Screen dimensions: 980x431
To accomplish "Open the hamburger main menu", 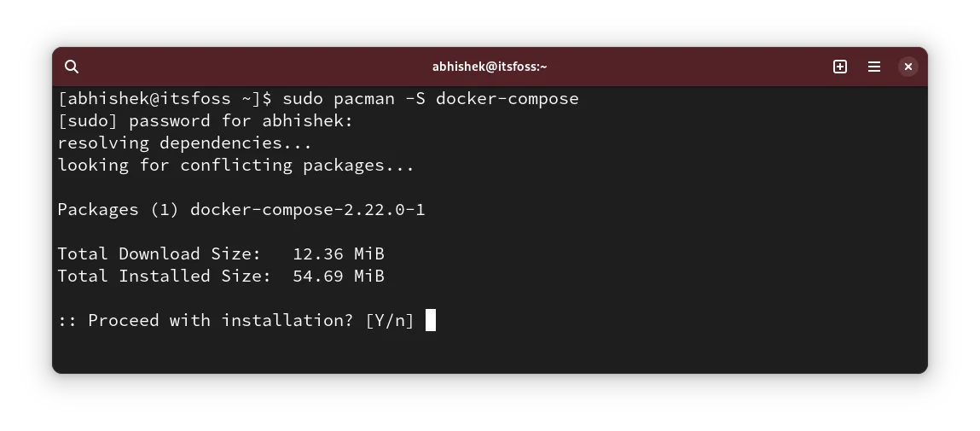I will (x=874, y=67).
